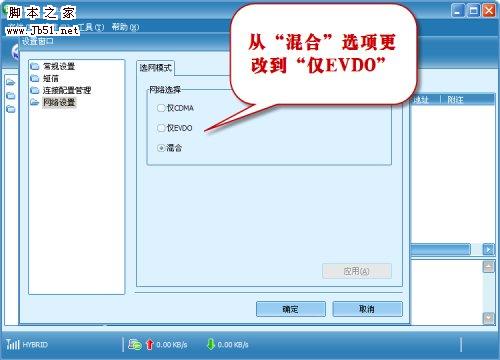The image size is (500, 360).
Task: Open the 帮助(H) menu
Action: (125, 27)
